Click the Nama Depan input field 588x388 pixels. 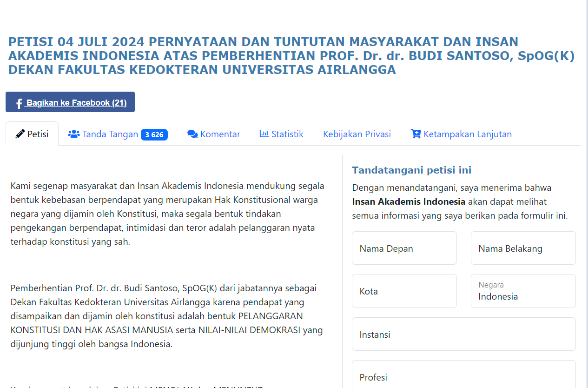tap(404, 248)
